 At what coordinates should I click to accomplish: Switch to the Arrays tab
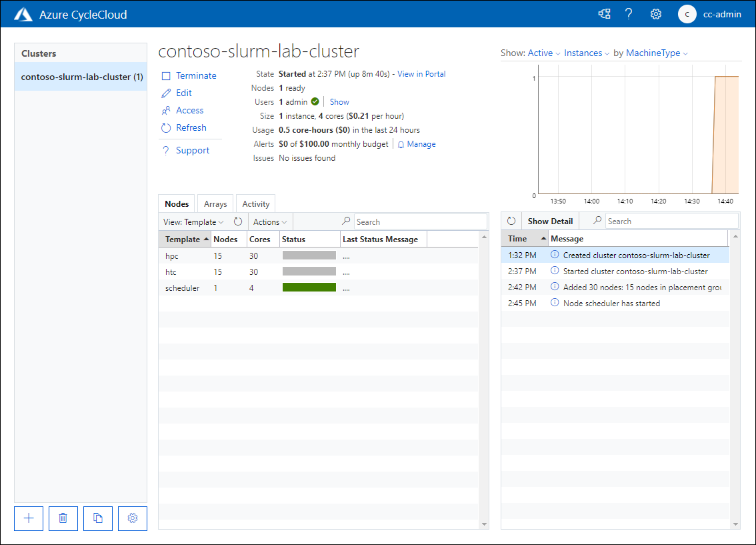tap(215, 203)
